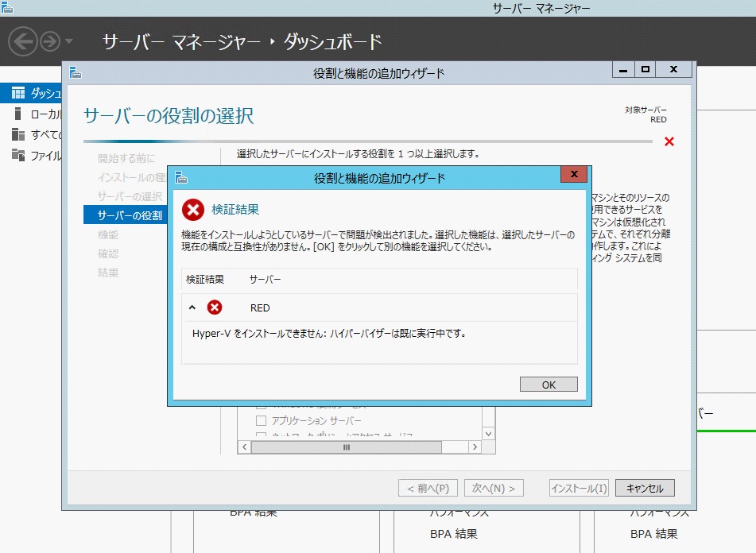Select the 開始する前に wizard step

click(126, 158)
